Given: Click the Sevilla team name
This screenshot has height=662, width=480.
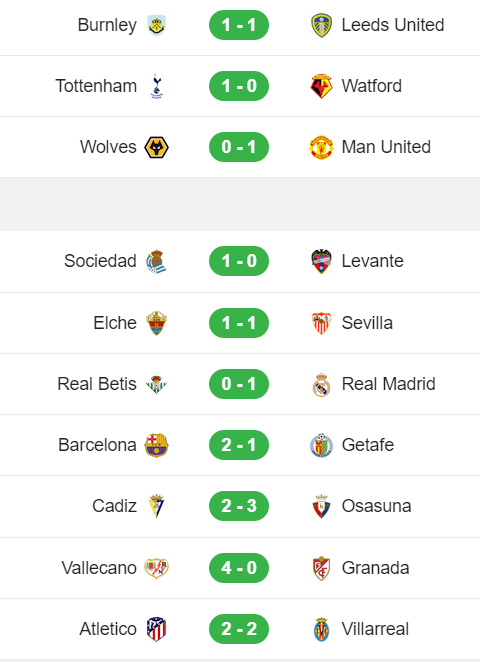Looking at the screenshot, I should point(367,323).
